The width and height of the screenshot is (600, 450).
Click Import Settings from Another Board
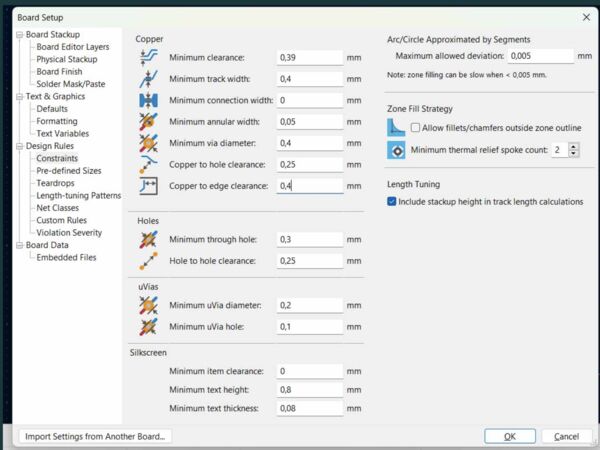[x=96, y=436]
